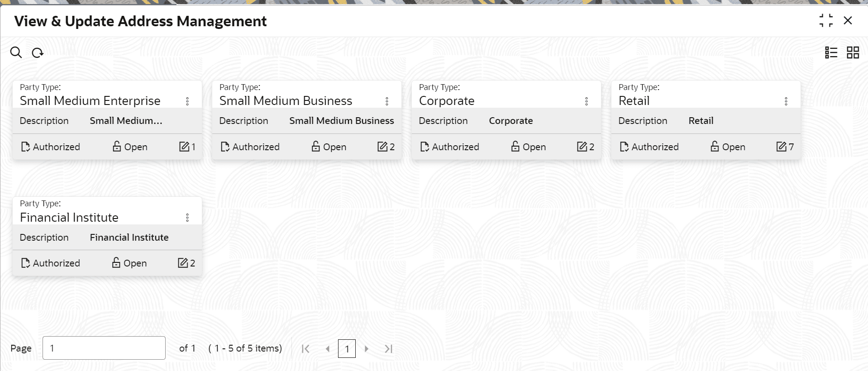This screenshot has height=371, width=868.
Task: Open Financial Institute card options menu
Action: (187, 218)
